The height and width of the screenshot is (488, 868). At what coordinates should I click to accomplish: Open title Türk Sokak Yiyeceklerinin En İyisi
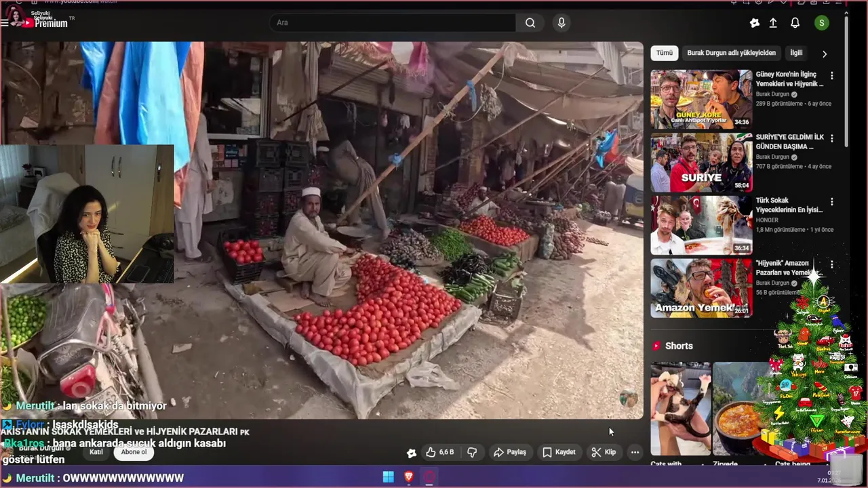789,205
